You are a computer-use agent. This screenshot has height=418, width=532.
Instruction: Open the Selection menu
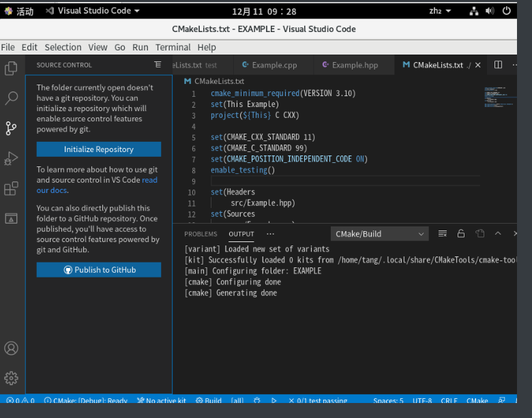point(63,47)
